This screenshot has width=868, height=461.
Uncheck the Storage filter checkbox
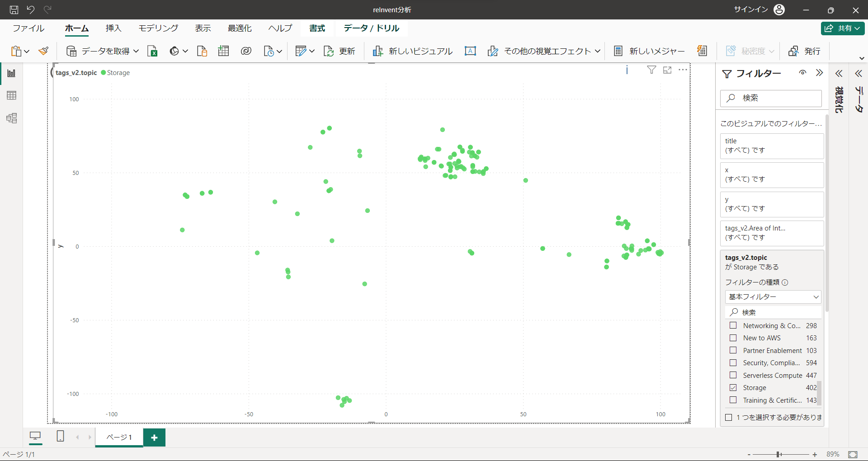733,388
